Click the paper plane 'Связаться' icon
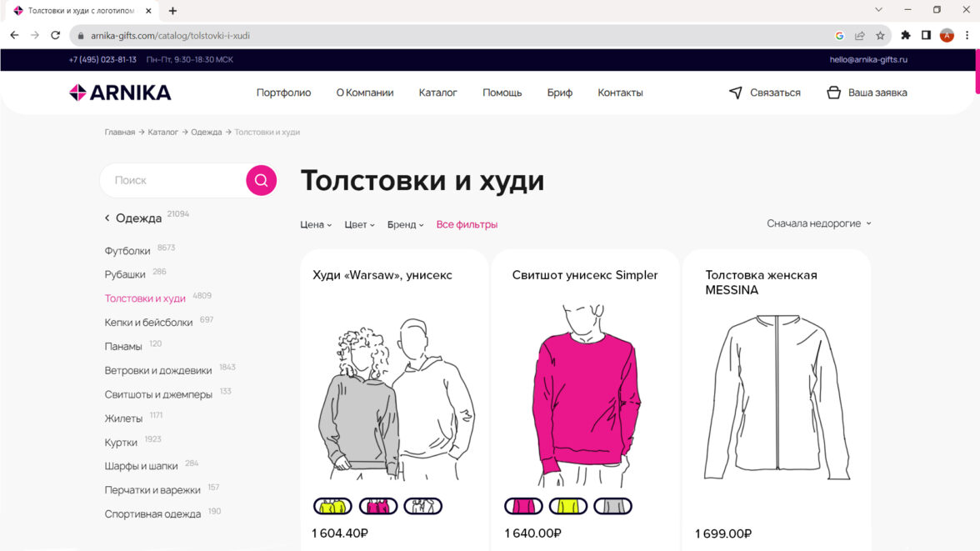The height and width of the screenshot is (551, 980). point(736,93)
